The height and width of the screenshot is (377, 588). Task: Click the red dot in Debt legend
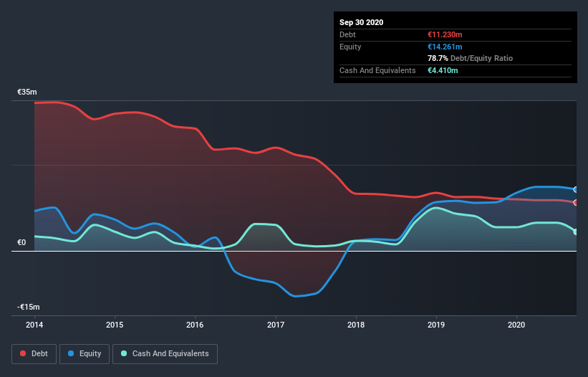coord(23,353)
